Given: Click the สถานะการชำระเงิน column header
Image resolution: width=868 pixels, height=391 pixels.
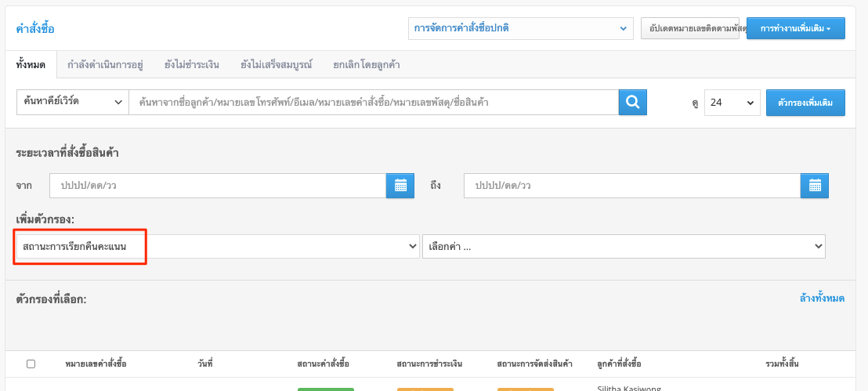Looking at the screenshot, I should point(429,364).
